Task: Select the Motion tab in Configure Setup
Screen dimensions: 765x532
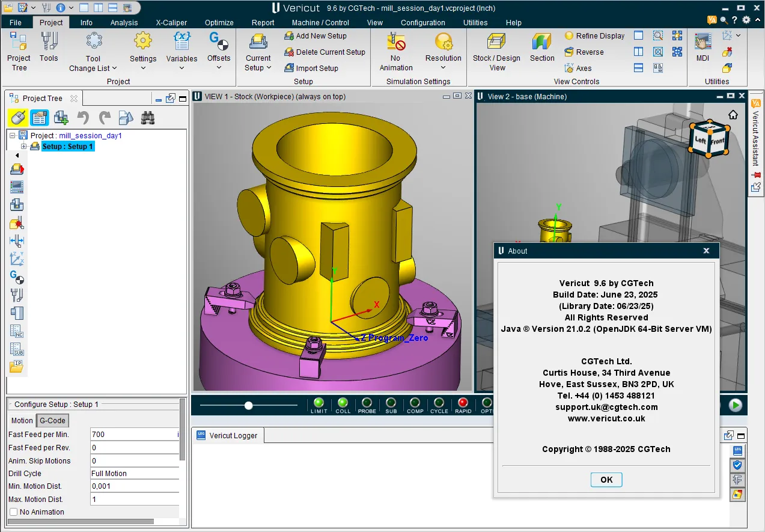Action: point(22,421)
